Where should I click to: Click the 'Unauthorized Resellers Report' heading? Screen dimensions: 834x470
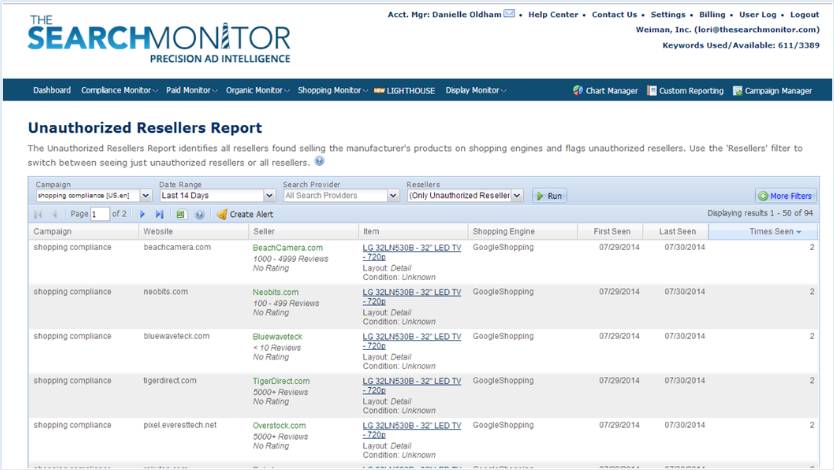point(145,128)
